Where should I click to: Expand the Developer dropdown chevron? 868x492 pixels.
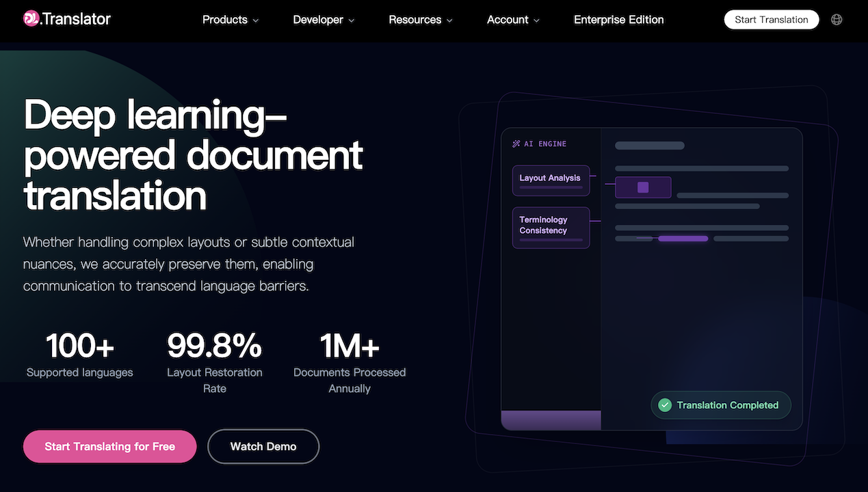tap(352, 20)
